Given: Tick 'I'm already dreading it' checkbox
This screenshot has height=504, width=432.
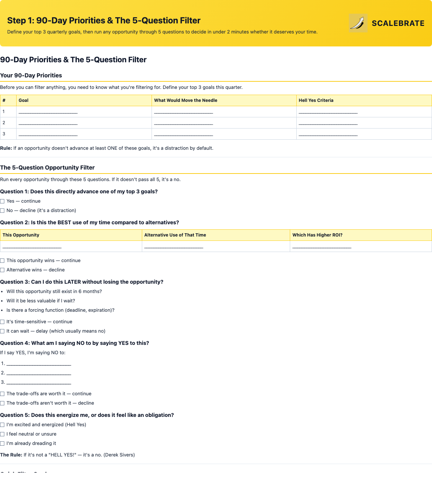Looking at the screenshot, I should pos(2,444).
